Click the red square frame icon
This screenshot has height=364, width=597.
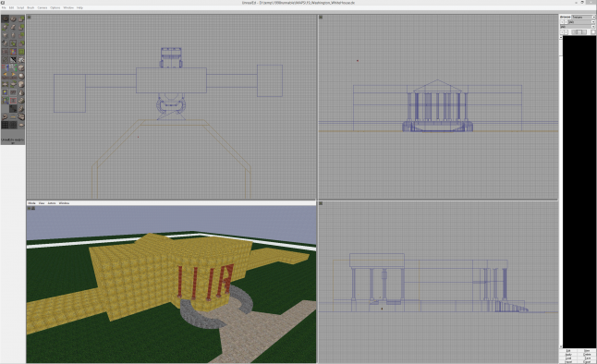tap(13, 100)
